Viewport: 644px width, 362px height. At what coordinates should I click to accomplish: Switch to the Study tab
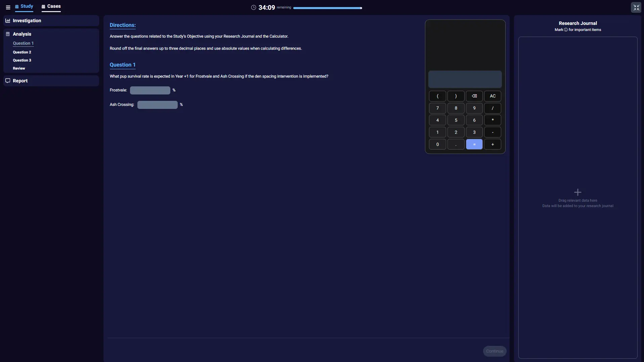click(24, 6)
